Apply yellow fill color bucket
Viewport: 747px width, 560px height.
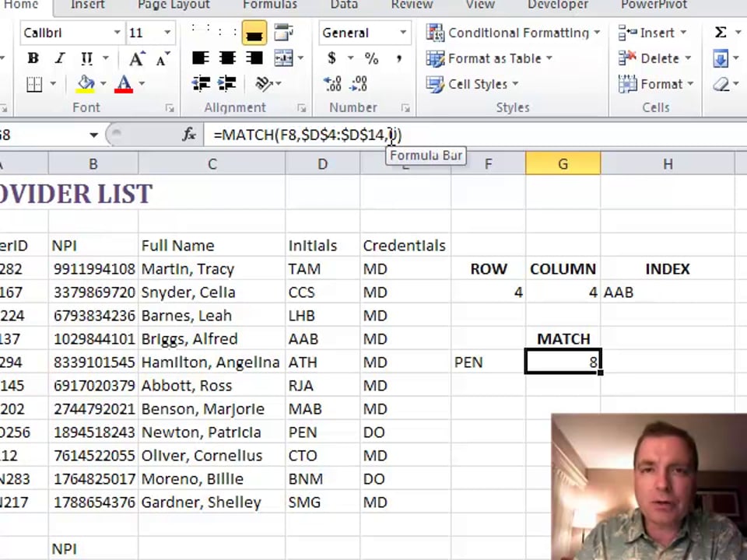coord(86,84)
